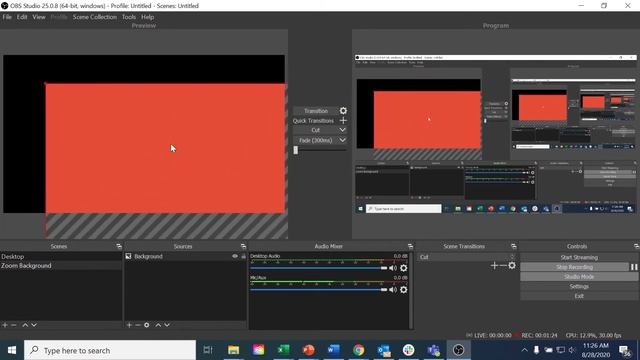This screenshot has width=640, height=360.
Task: Open the Tools menu
Action: [x=129, y=17]
